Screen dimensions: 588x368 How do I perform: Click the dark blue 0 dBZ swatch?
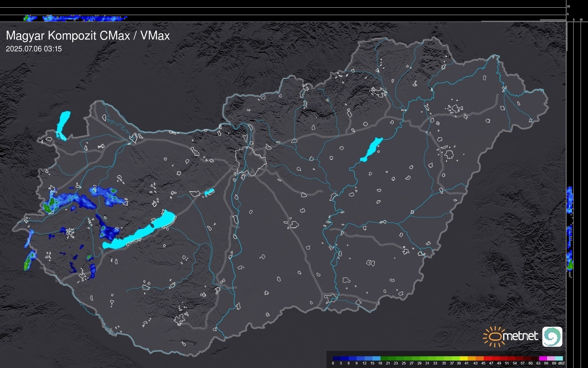coord(337,358)
